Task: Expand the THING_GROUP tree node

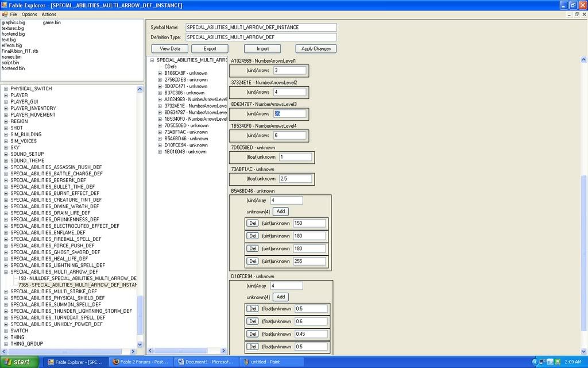Action: point(6,344)
